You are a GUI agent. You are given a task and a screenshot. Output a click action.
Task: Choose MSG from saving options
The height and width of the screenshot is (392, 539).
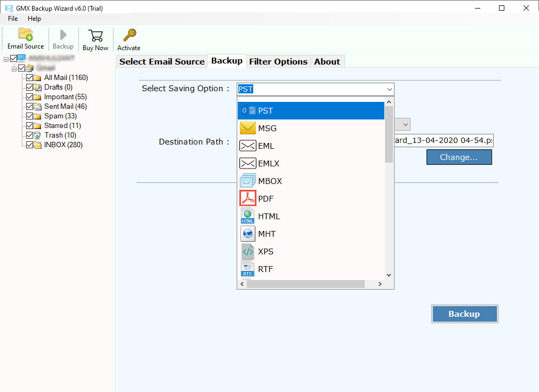click(311, 128)
